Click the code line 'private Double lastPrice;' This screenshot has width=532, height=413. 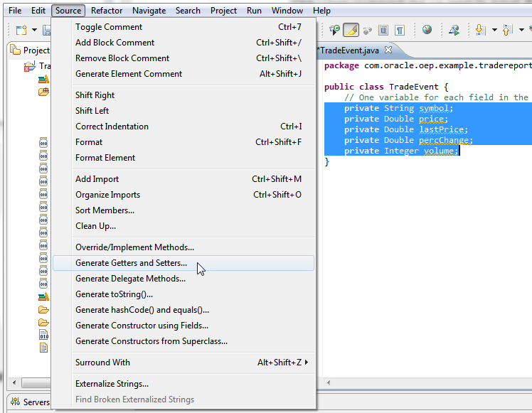tap(406, 129)
